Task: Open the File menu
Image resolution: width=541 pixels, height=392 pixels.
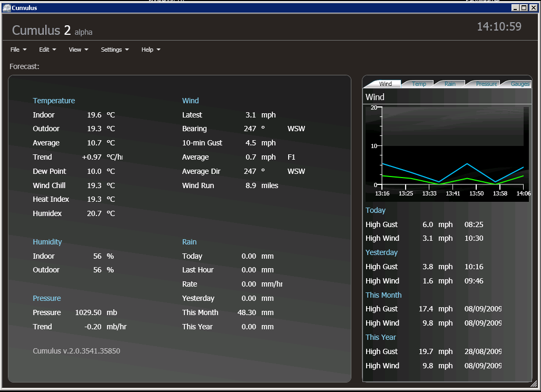Action: coord(18,50)
